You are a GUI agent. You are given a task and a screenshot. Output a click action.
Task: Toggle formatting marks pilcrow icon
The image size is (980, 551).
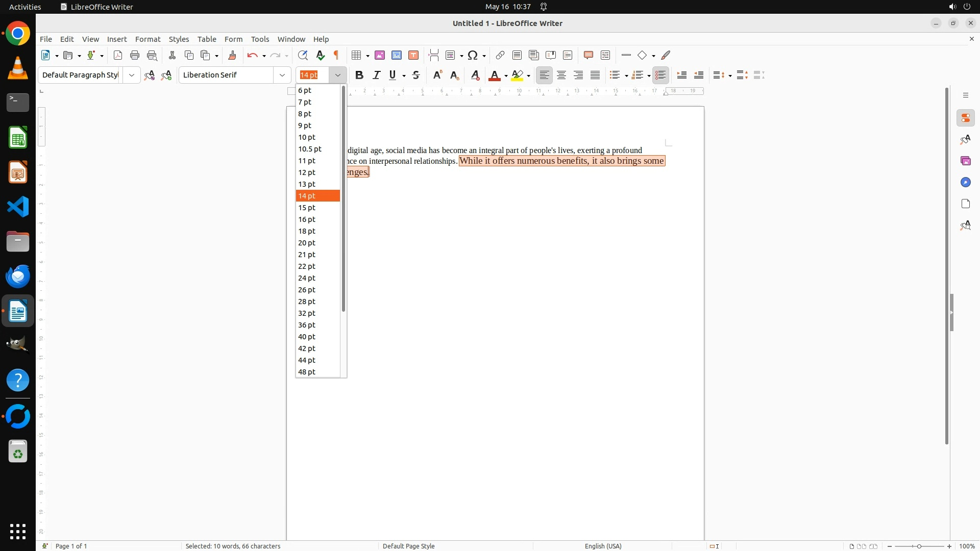tap(336, 55)
